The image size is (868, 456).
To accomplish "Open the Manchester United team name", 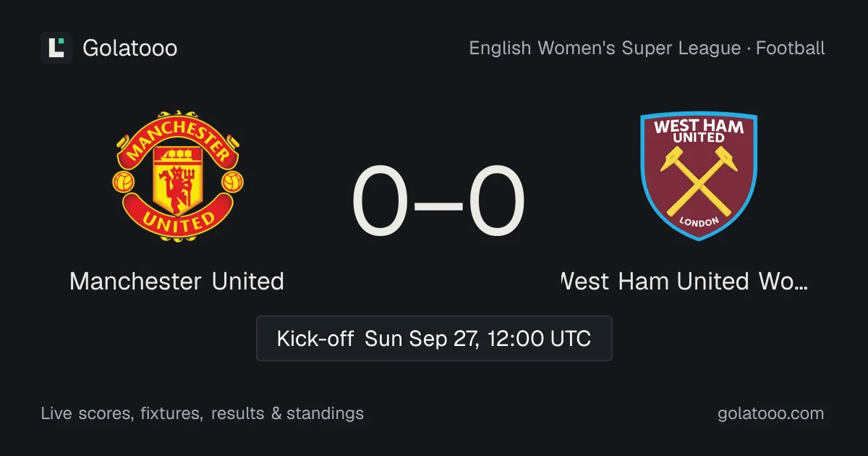I will tap(177, 281).
